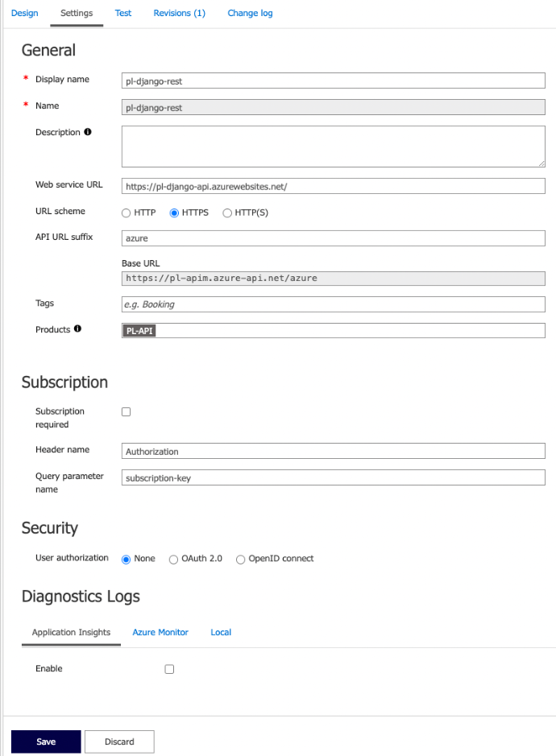Click the Save button
Viewport: 556px width, 756px height.
pos(46,742)
